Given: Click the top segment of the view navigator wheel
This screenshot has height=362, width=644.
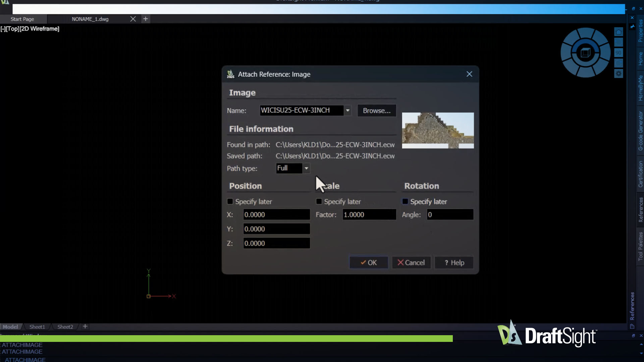Looking at the screenshot, I should pyautogui.click(x=586, y=33).
